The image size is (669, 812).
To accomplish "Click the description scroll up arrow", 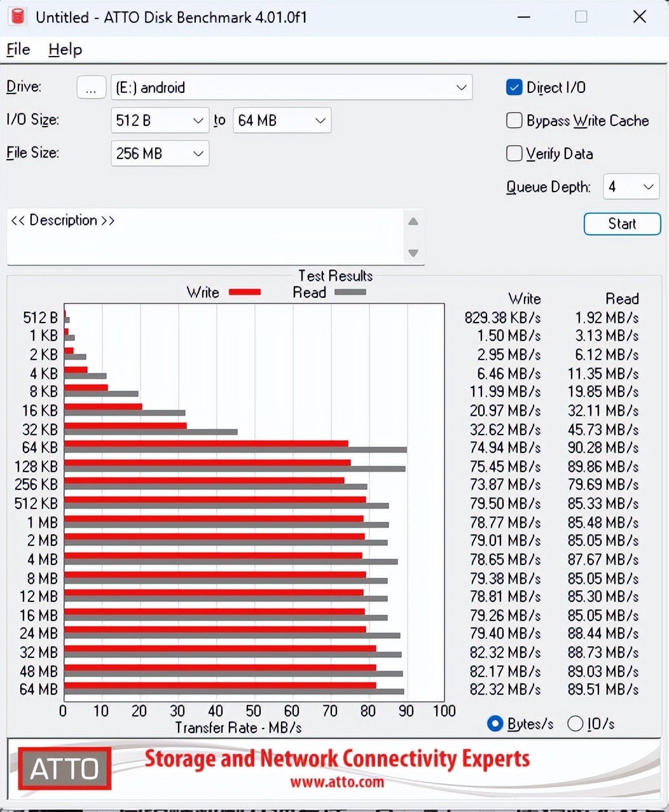I will point(413,221).
